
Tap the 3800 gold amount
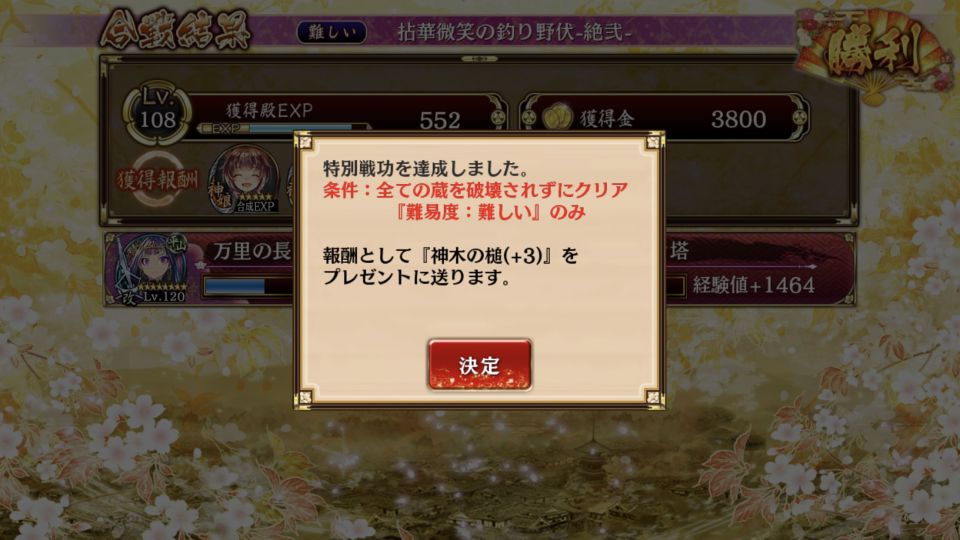click(738, 119)
